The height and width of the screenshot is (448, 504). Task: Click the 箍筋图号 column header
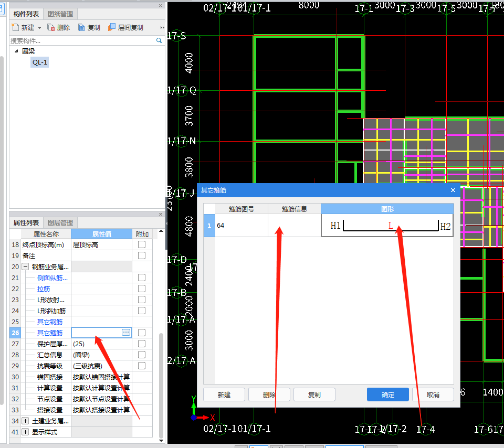(241, 209)
